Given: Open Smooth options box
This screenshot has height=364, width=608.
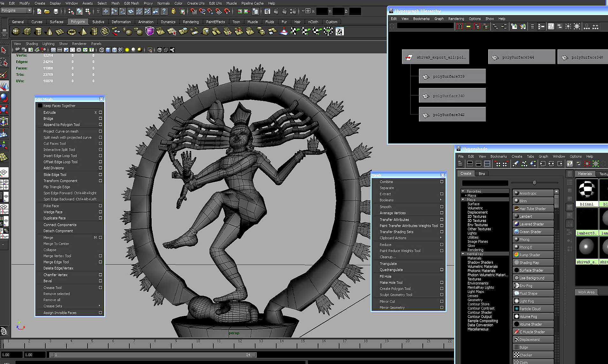Looking at the screenshot, I should [x=442, y=207].
